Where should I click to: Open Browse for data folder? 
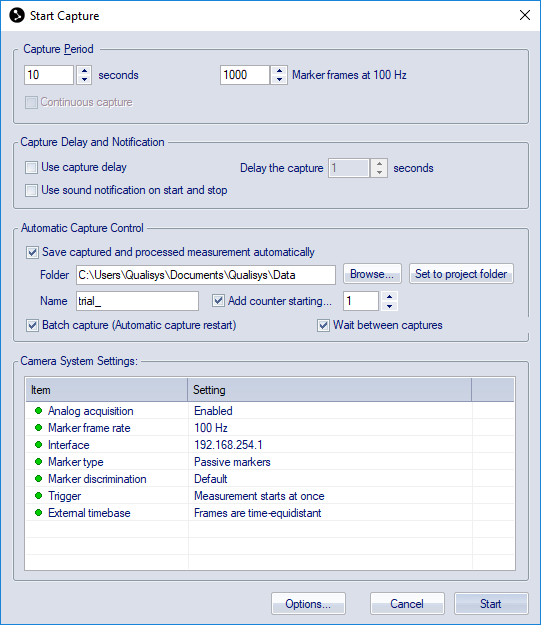tap(372, 274)
